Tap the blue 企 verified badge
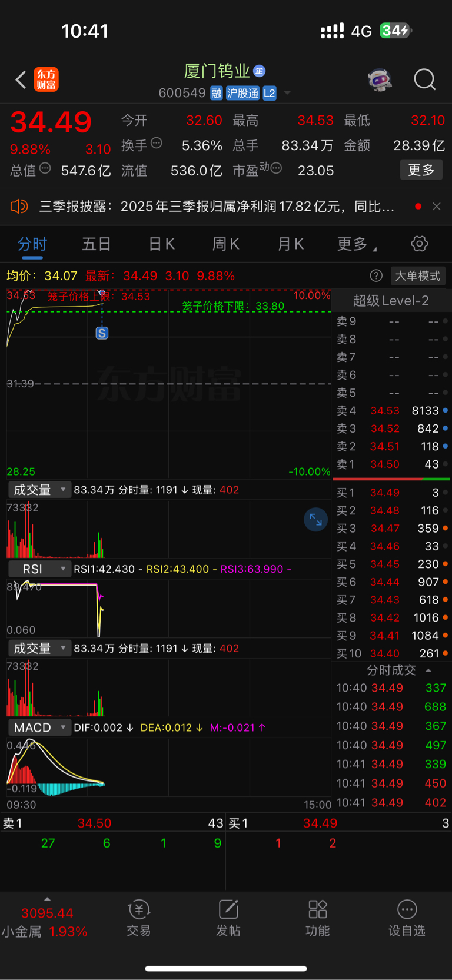This screenshot has width=452, height=980. coord(259,71)
